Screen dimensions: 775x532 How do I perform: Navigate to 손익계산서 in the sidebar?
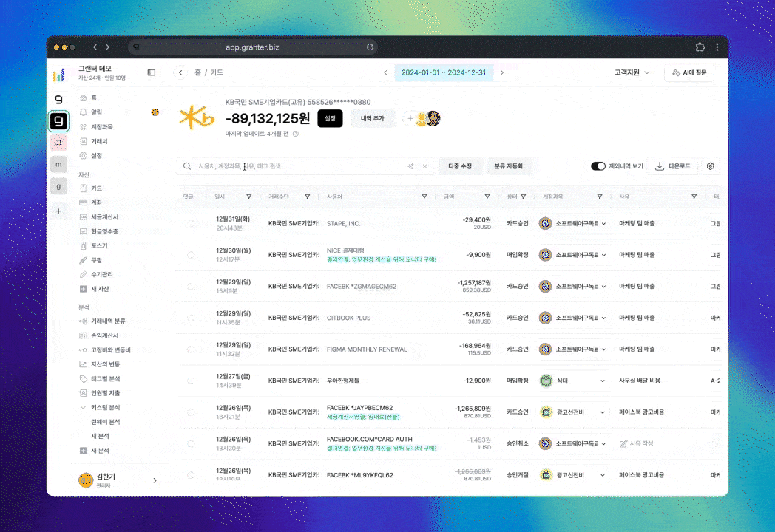pos(104,335)
